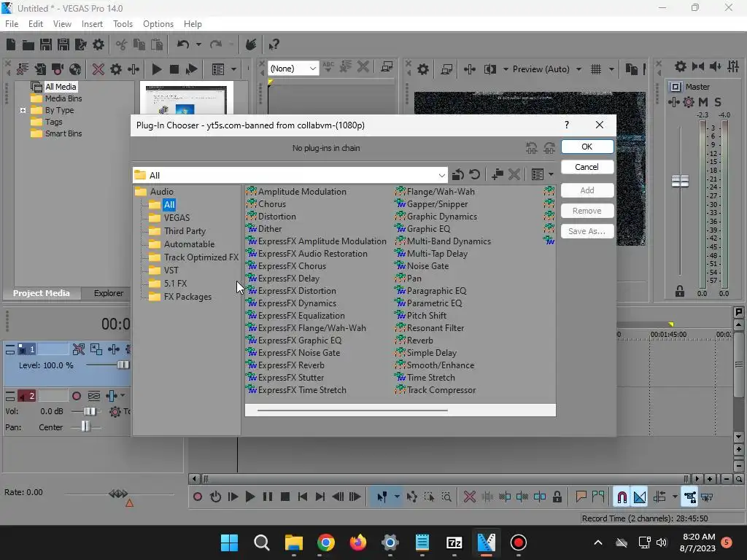Toggle Automatic Crossfades icon
The image size is (747, 560).
coord(640,497)
